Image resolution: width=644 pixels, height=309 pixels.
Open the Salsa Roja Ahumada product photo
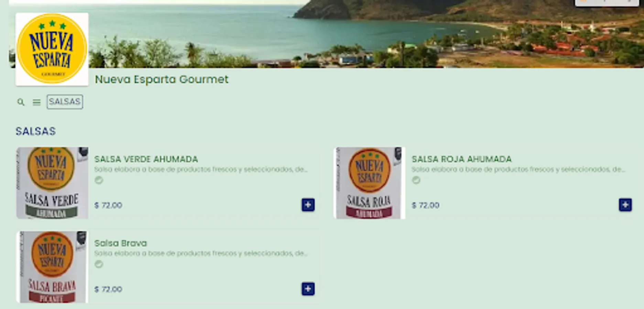coord(369,183)
